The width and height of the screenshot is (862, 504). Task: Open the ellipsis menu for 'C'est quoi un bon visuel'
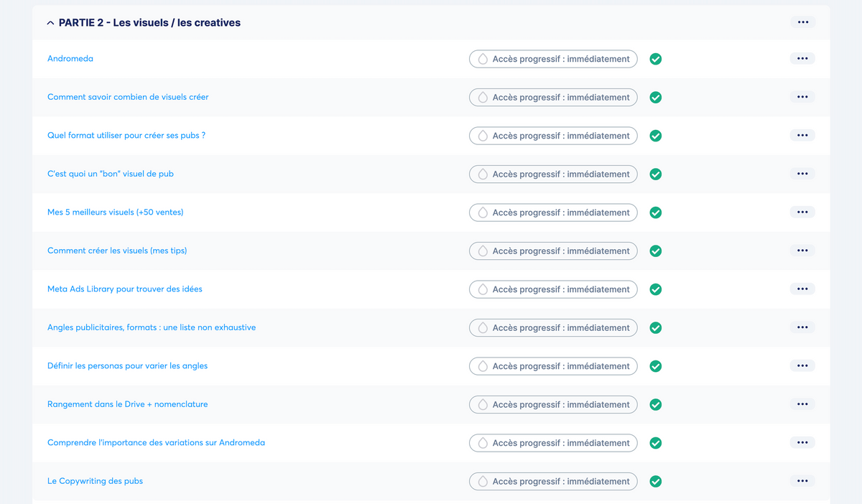802,174
